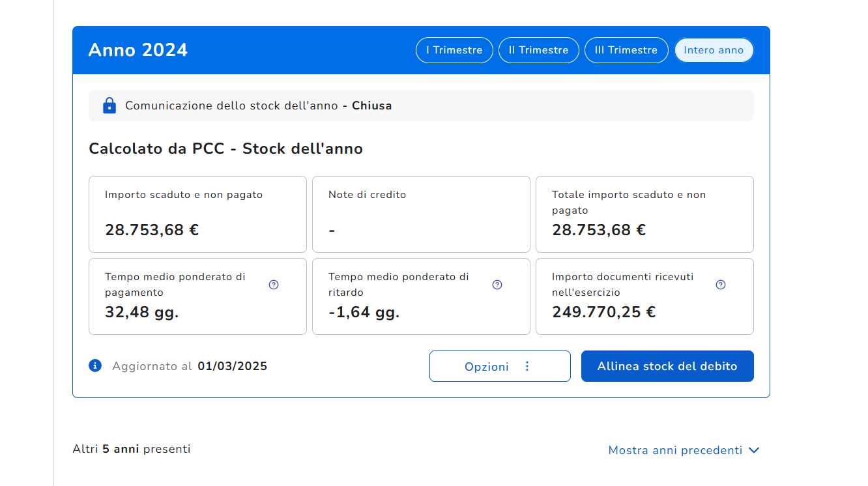Click the Mostra anni precedenti link
Screen dimensions: 868x486
pyautogui.click(x=675, y=450)
